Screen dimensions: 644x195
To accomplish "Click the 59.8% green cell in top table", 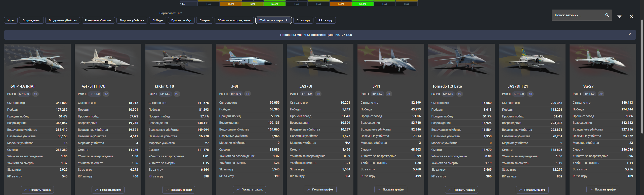I will [x=275, y=4].
